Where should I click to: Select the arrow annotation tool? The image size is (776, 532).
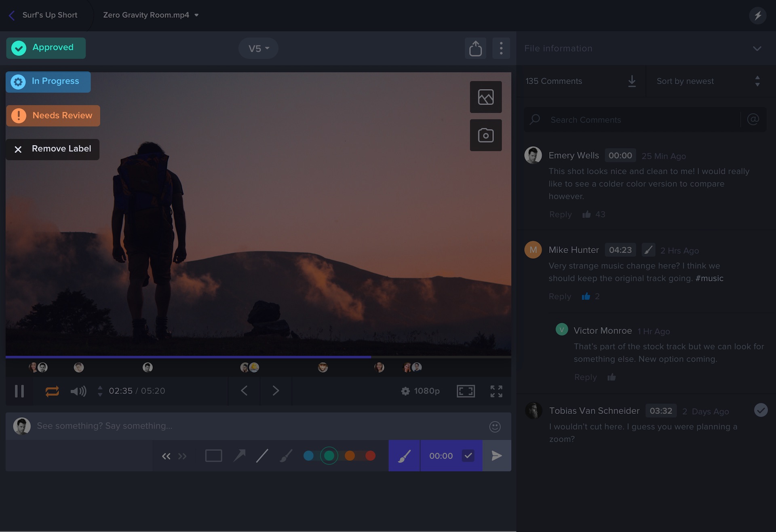tap(239, 456)
